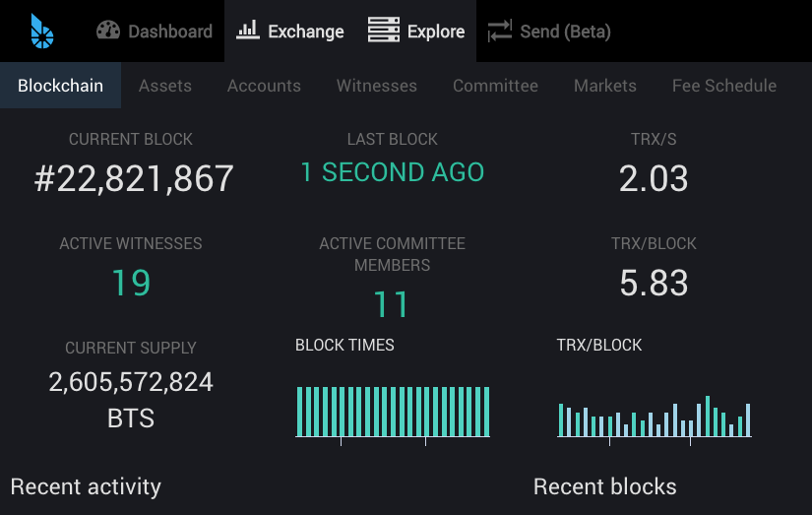Screen dimensions: 812x515
Task: Click the Exchange bar chart icon
Action: (248, 30)
